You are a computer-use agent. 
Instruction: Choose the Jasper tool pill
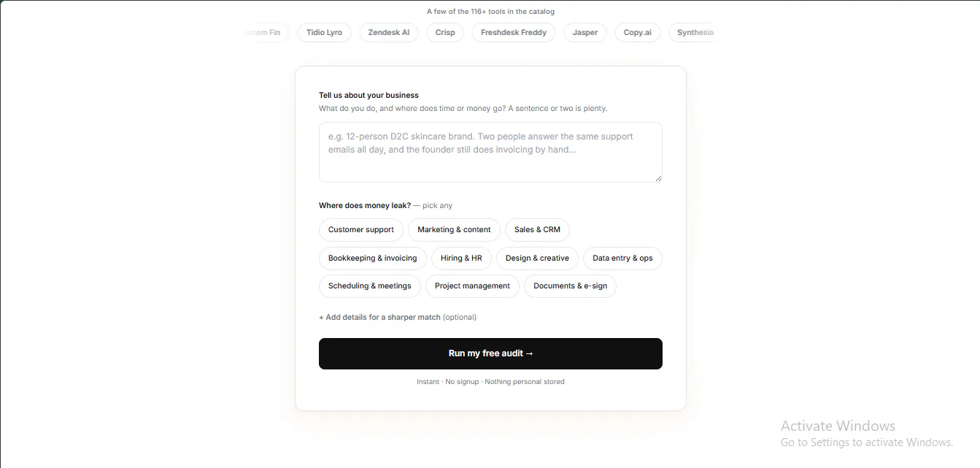tap(585, 33)
